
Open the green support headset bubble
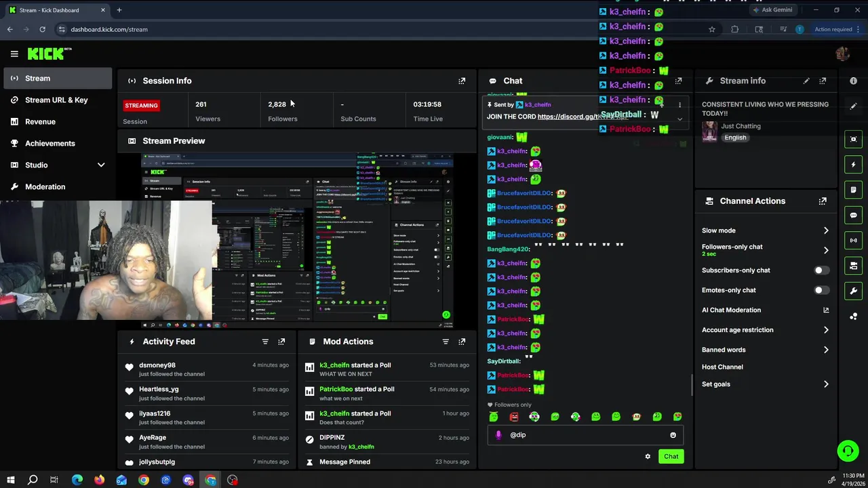[x=848, y=451]
